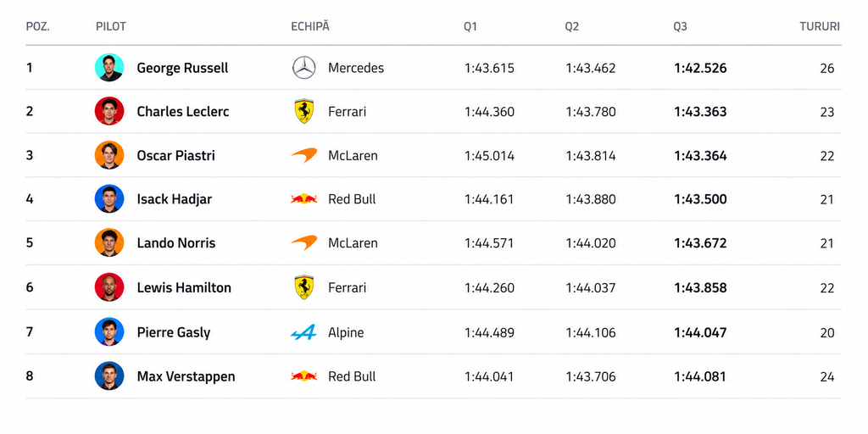Sort by TURURI column header

pos(820,26)
